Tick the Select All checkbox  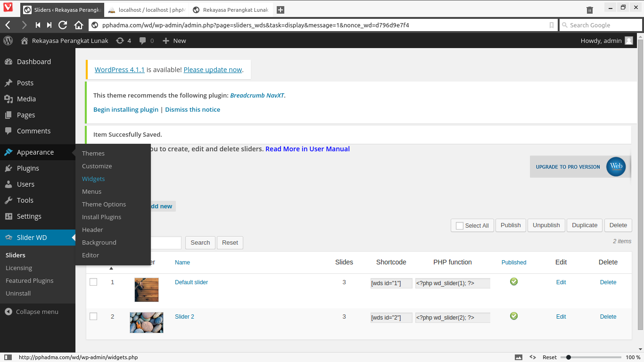coord(460,226)
